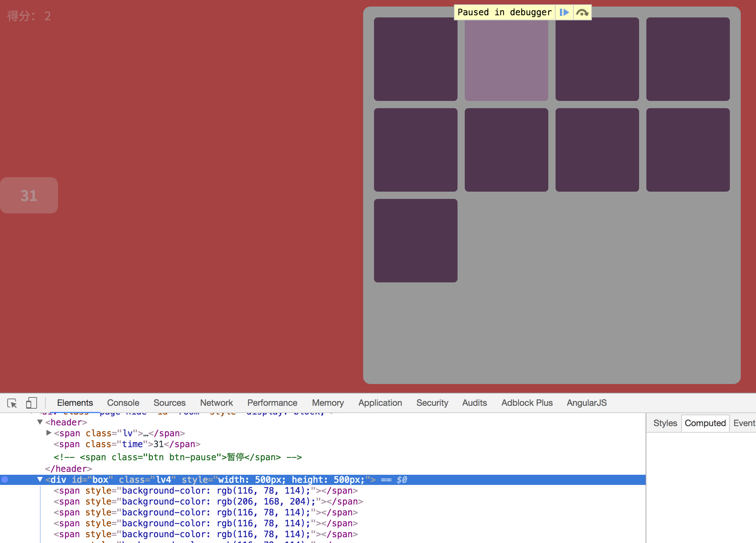Collapse the header element node

(x=40, y=422)
